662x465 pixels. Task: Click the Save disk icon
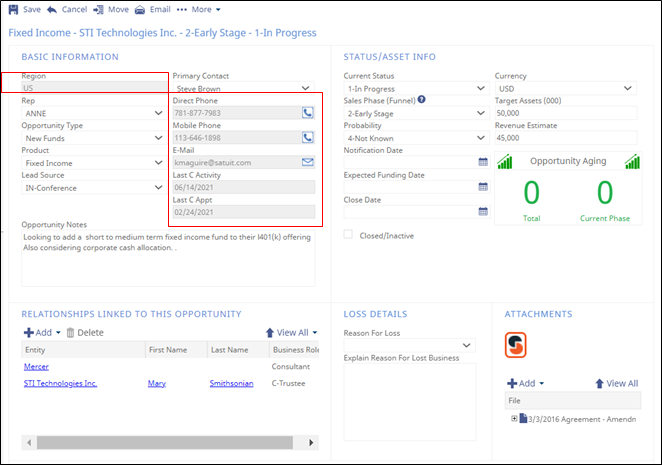14,9
